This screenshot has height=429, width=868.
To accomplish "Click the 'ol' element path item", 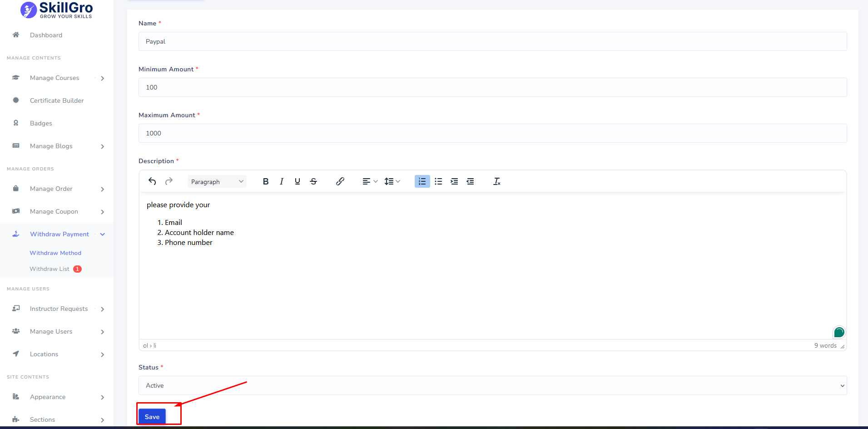I will pyautogui.click(x=145, y=345).
